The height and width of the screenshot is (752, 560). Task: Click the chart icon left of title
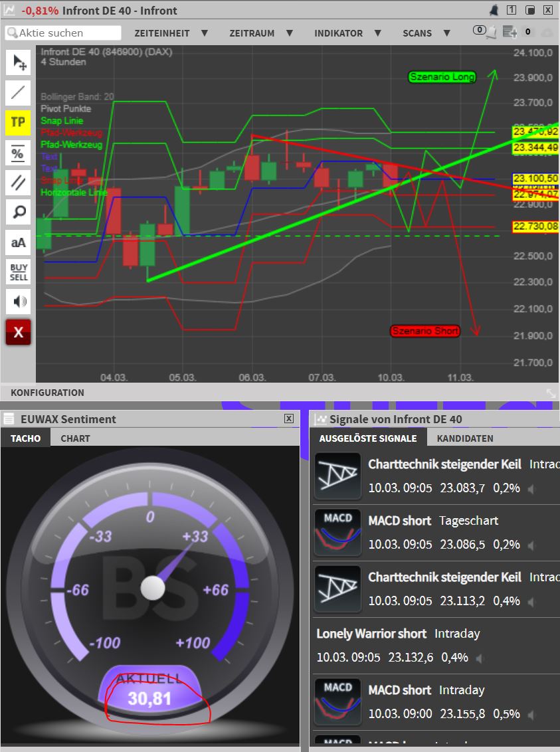(x=9, y=9)
